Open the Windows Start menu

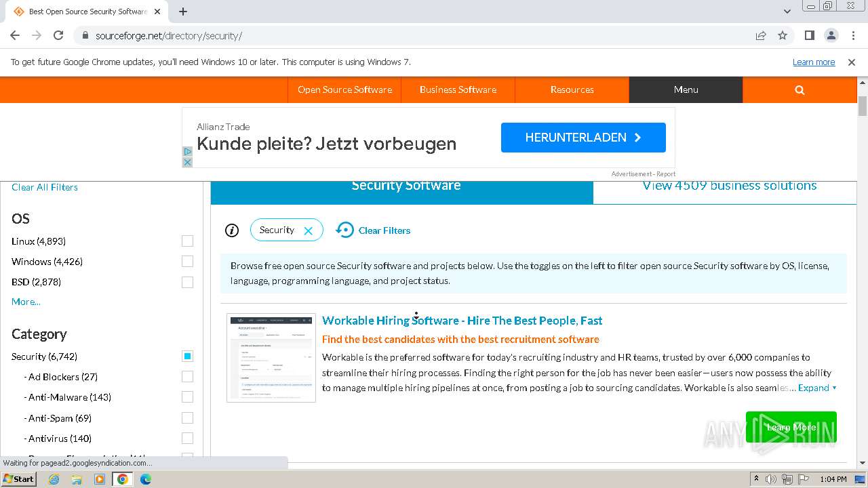(x=19, y=479)
